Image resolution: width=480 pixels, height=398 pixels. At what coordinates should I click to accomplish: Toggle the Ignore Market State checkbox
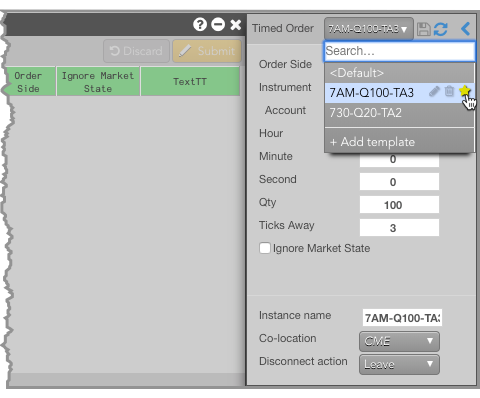tap(265, 248)
